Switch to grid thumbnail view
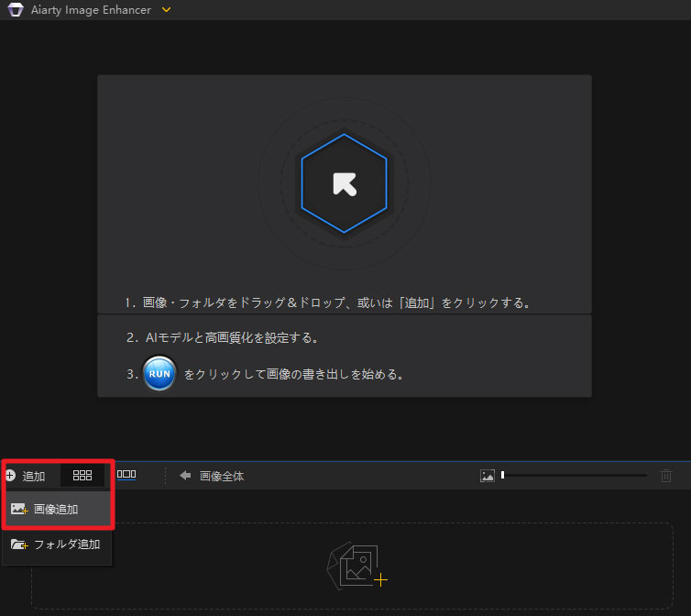The image size is (691, 616). 82,476
